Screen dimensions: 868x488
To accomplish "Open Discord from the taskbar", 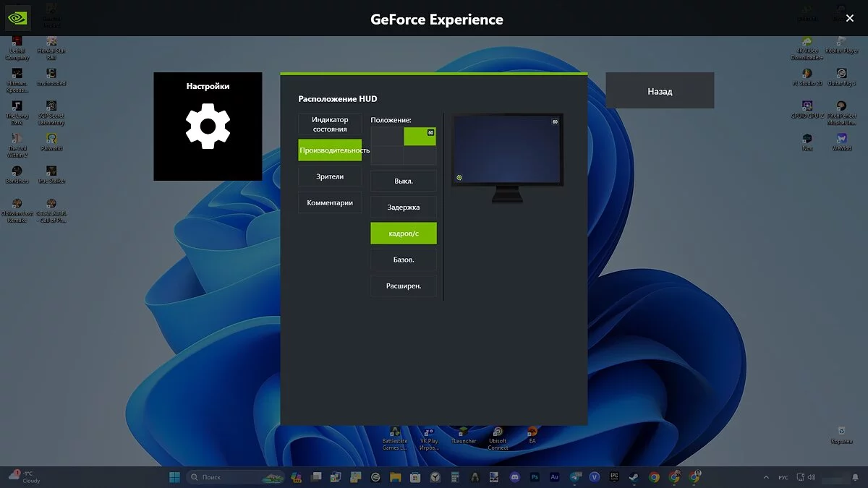I will tap(514, 477).
